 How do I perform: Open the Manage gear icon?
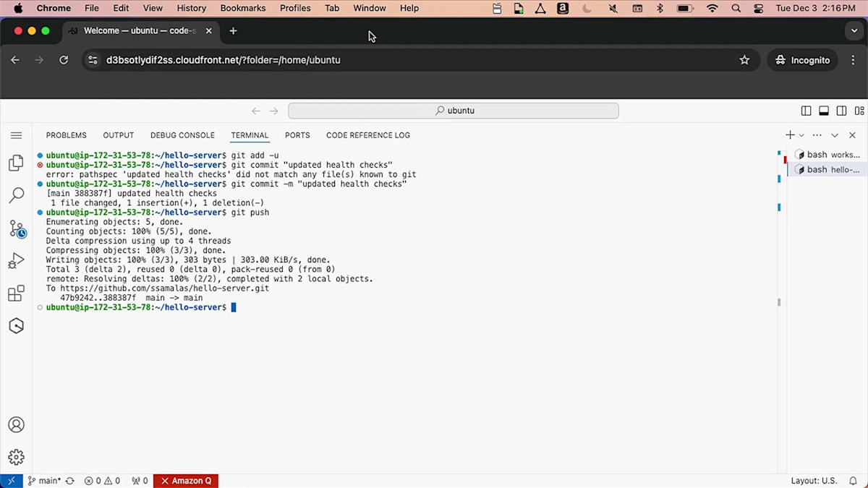[x=16, y=457]
